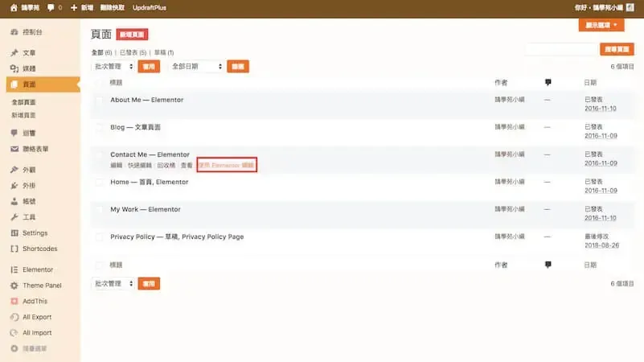Open the 外觀 appearance brush icon
Viewport: 644px width, 362px height.
14,169
